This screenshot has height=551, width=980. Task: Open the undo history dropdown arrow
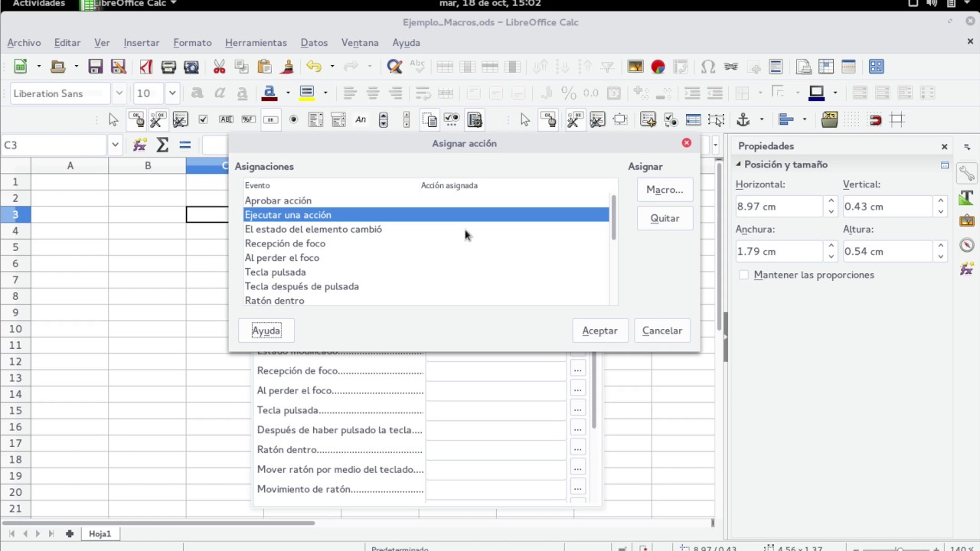coord(332,67)
